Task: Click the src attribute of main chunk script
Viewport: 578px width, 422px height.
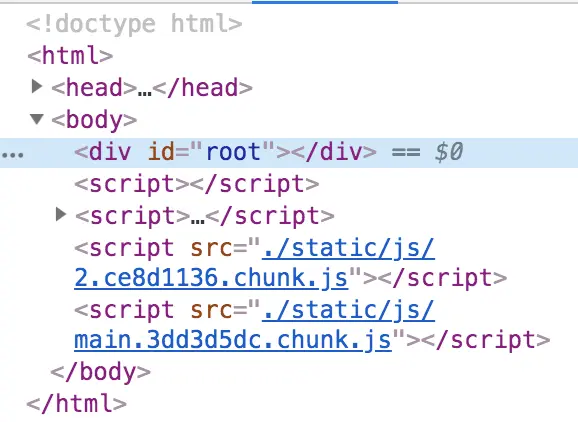Action: 212,310
